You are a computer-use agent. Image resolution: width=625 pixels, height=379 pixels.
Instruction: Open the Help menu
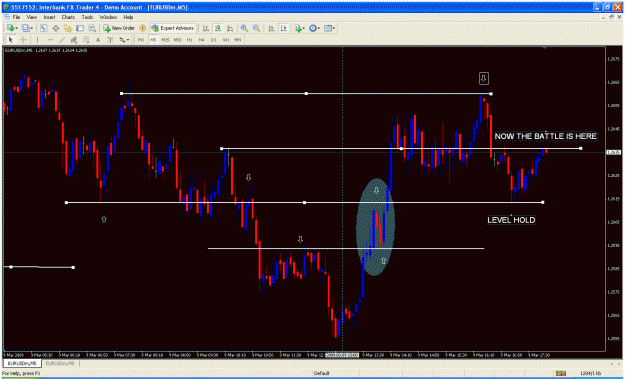[x=128, y=17]
